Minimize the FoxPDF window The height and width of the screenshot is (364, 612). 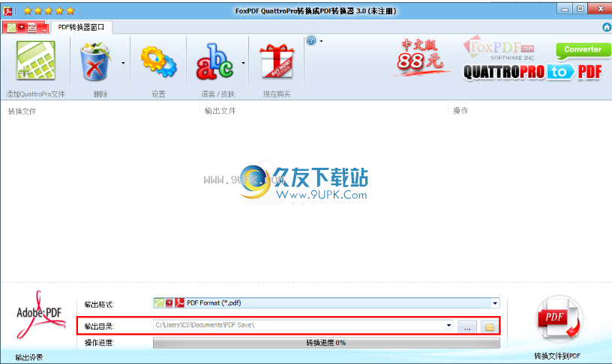565,9
